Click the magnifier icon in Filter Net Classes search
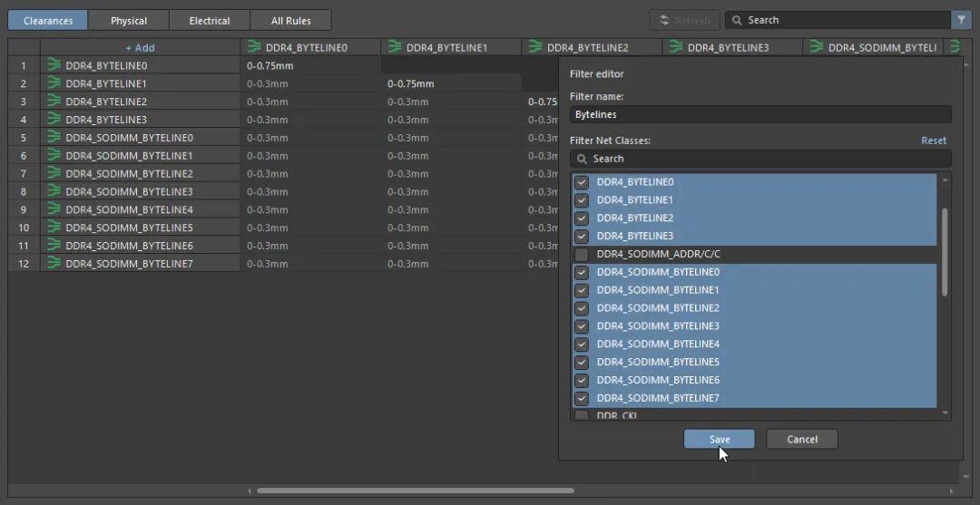The width and height of the screenshot is (980, 505). click(x=582, y=159)
